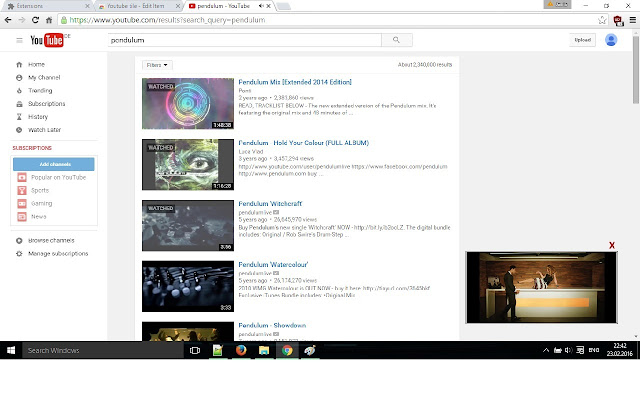
Task: Click the Watercolour video thumbnail
Action: point(188,286)
